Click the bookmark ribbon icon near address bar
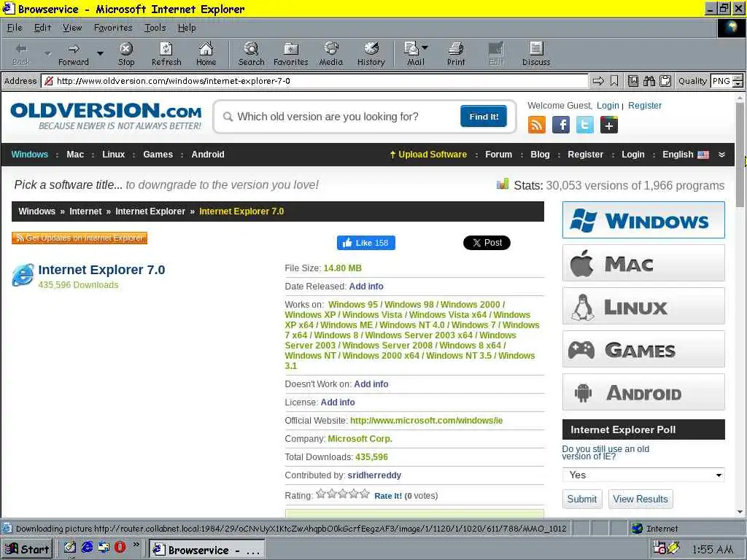The width and height of the screenshot is (747, 560). pyautogui.click(x=614, y=81)
